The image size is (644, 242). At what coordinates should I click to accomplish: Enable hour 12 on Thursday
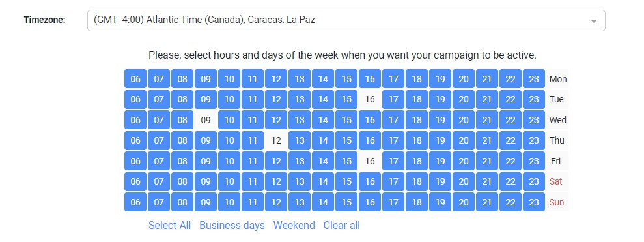(x=276, y=140)
